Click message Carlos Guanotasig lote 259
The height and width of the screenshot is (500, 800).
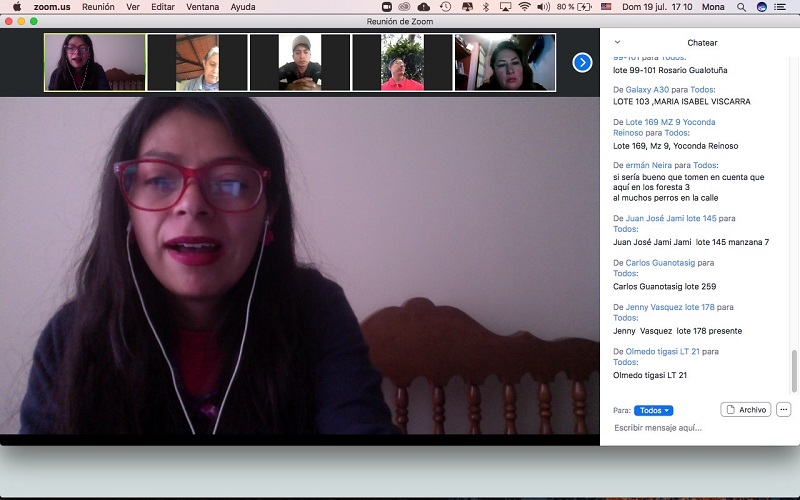point(664,286)
